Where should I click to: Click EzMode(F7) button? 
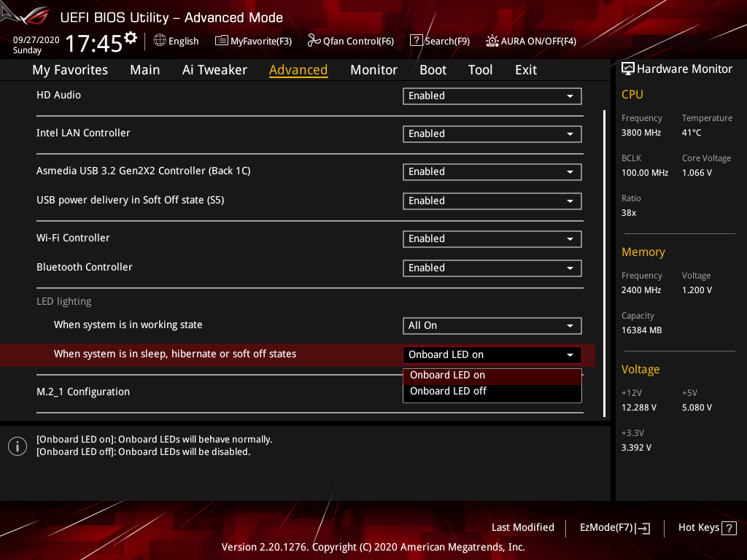(614, 528)
